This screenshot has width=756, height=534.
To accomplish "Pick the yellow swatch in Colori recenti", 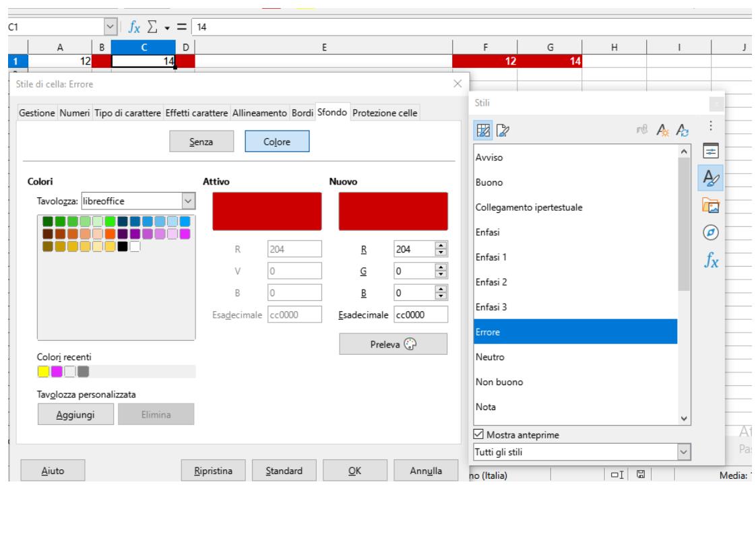I will [44, 371].
